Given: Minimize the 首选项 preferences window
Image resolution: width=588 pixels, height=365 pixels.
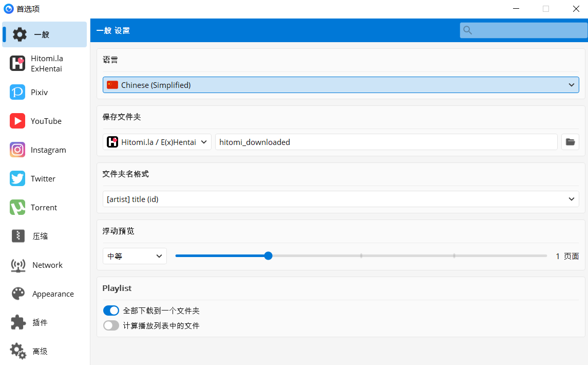Looking at the screenshot, I should click(x=516, y=9).
